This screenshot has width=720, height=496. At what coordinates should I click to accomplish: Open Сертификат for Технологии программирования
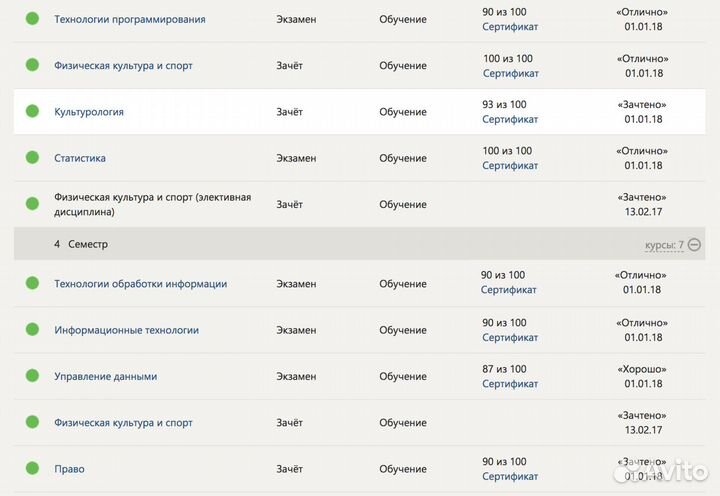[510, 27]
